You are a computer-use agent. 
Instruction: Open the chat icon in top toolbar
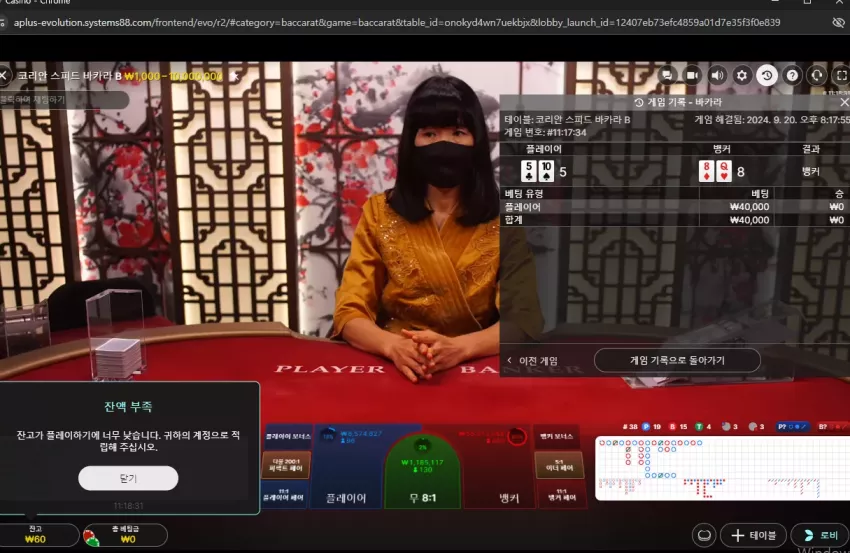[667, 75]
